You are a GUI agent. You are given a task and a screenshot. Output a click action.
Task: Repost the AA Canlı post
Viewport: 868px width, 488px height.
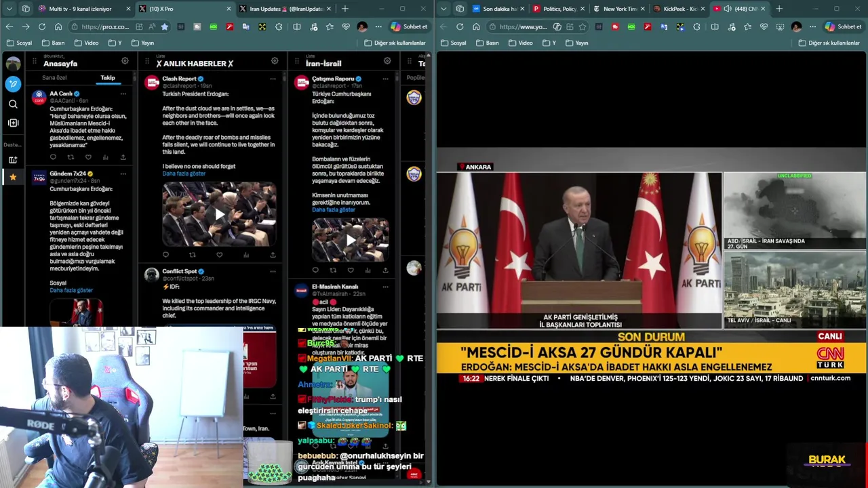pos(71,157)
